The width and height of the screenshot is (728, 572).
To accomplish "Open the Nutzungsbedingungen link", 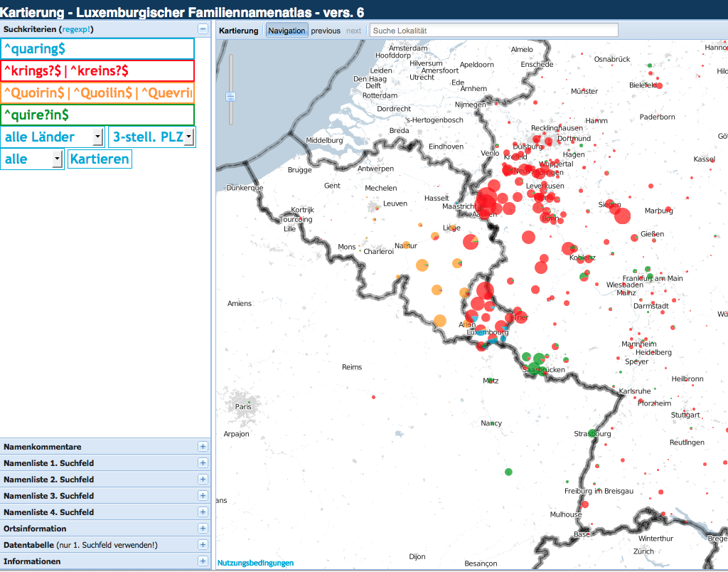I will [256, 563].
